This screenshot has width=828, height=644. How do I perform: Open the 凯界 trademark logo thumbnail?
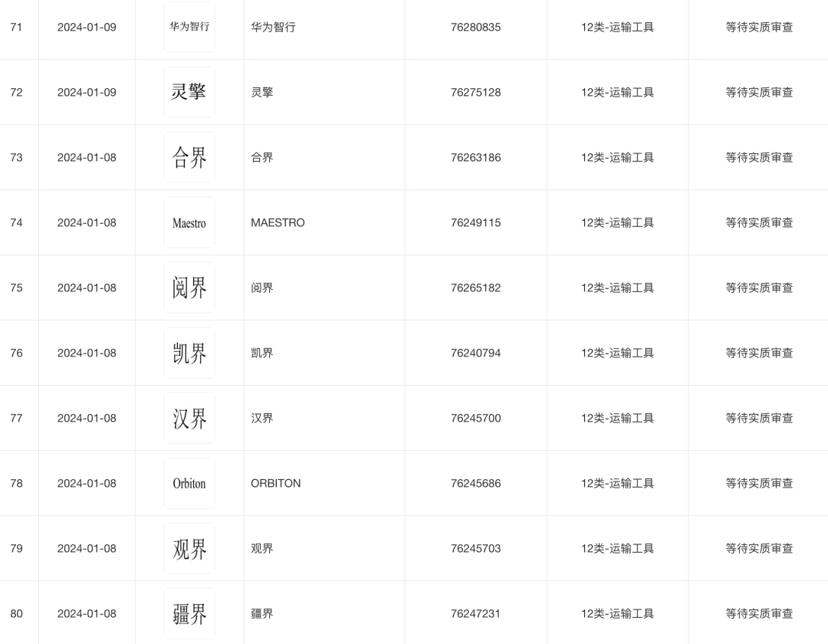[x=189, y=353]
